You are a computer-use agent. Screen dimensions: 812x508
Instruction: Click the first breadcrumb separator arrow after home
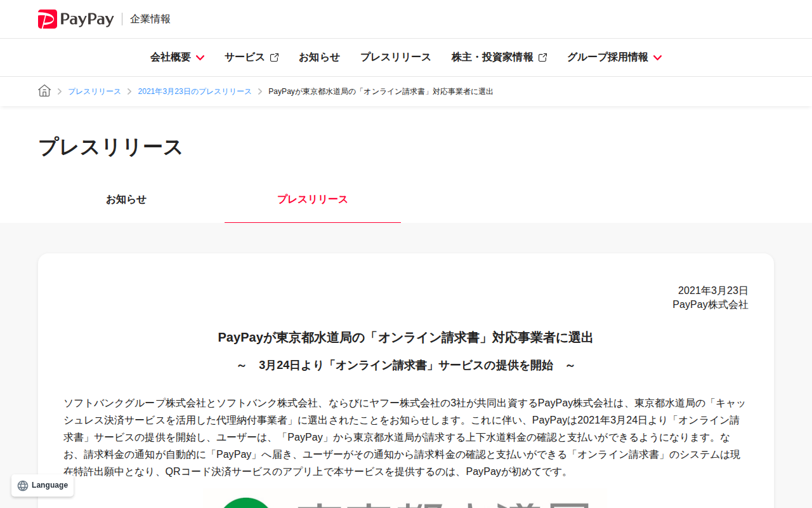tap(60, 91)
